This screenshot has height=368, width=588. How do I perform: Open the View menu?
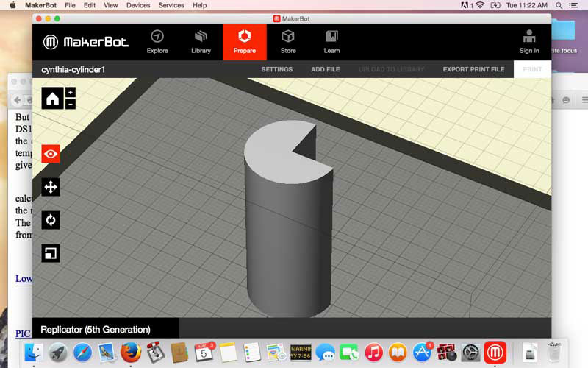111,5
